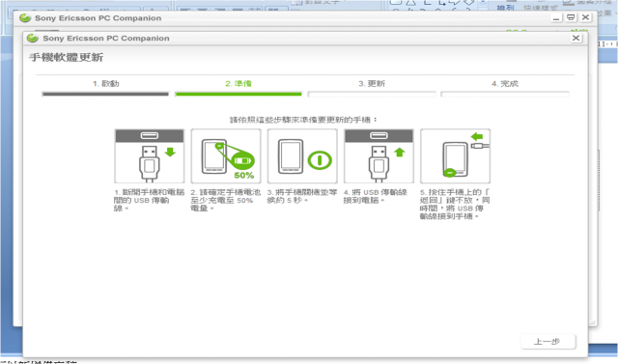Click the 上一步 back button
618x364 pixels.
click(x=548, y=342)
